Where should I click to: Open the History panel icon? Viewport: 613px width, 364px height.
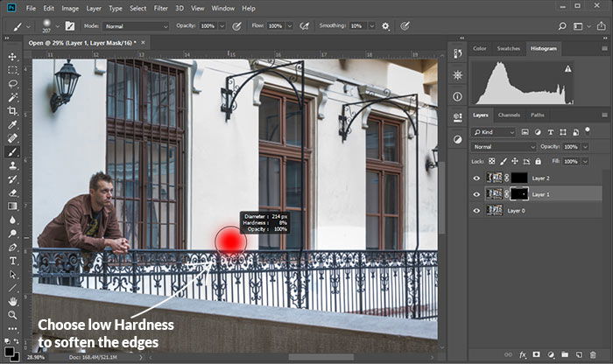click(x=457, y=53)
